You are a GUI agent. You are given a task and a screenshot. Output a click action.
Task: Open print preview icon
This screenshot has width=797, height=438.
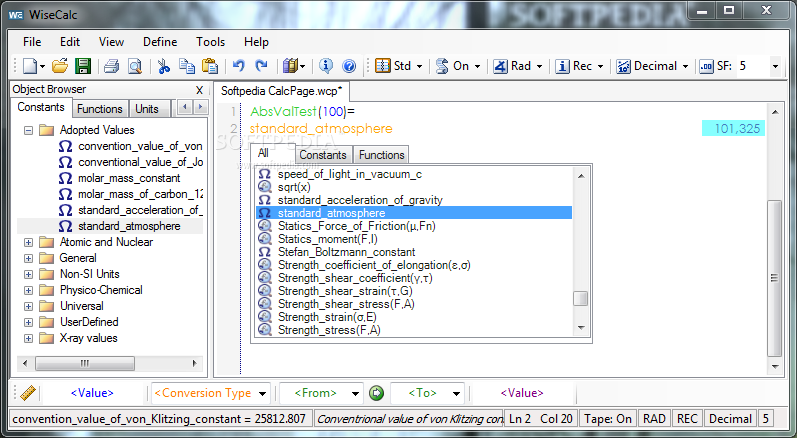pyautogui.click(x=135, y=66)
